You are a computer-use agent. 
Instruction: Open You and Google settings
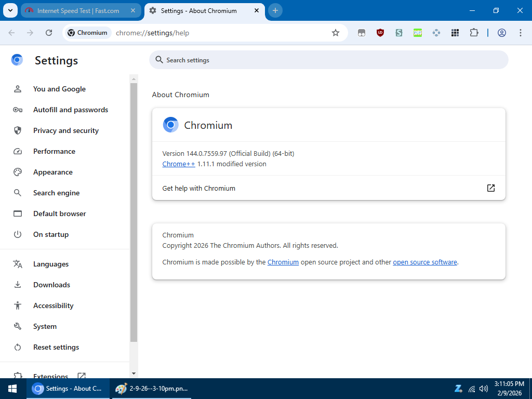coord(59,89)
